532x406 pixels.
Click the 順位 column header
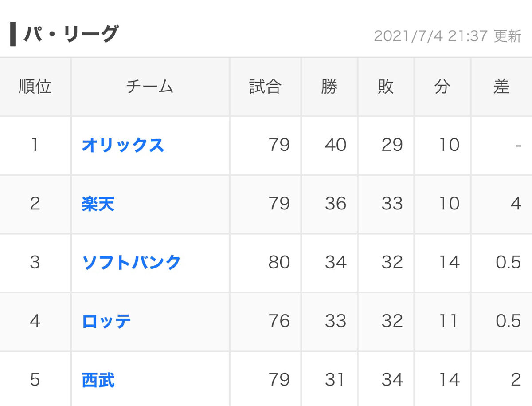pyautogui.click(x=35, y=87)
